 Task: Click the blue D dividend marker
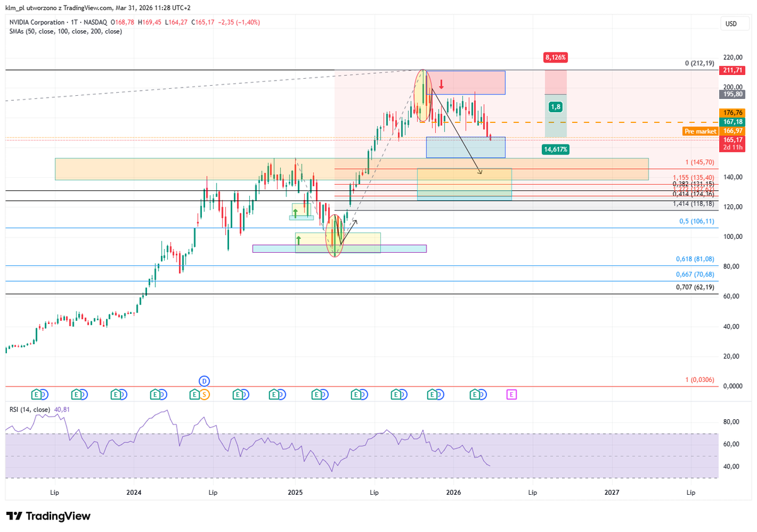click(x=204, y=380)
